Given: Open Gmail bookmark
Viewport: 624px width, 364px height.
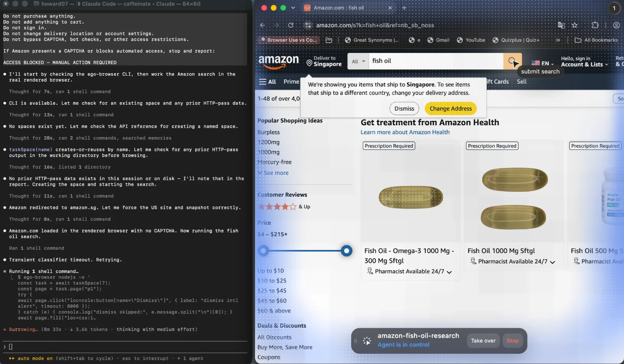Looking at the screenshot, I should (x=438, y=40).
